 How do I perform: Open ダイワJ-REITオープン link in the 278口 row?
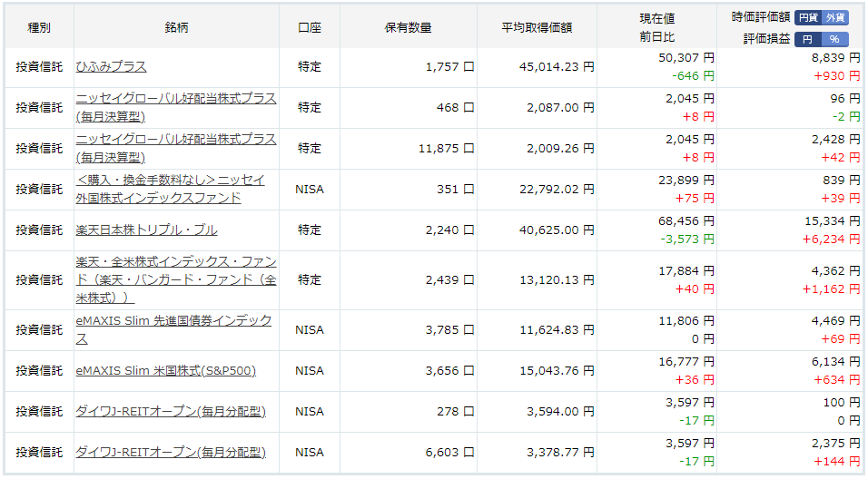pos(171,412)
